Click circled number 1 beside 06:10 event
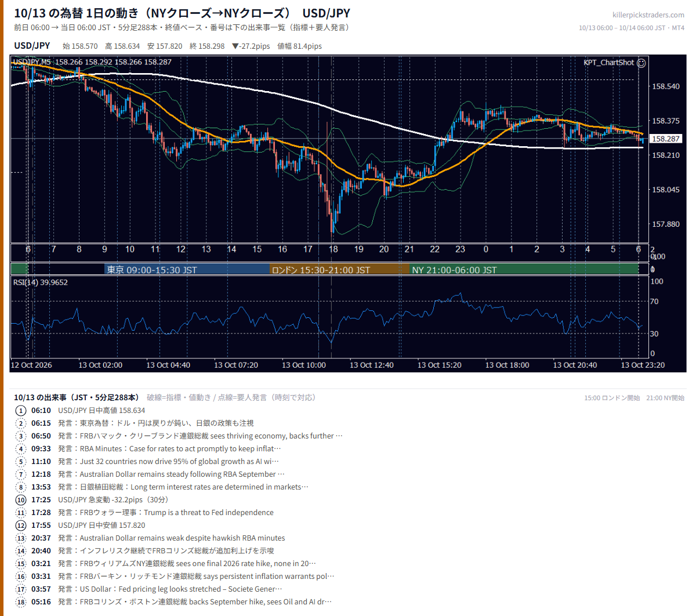The image size is (696, 616). [x=21, y=411]
